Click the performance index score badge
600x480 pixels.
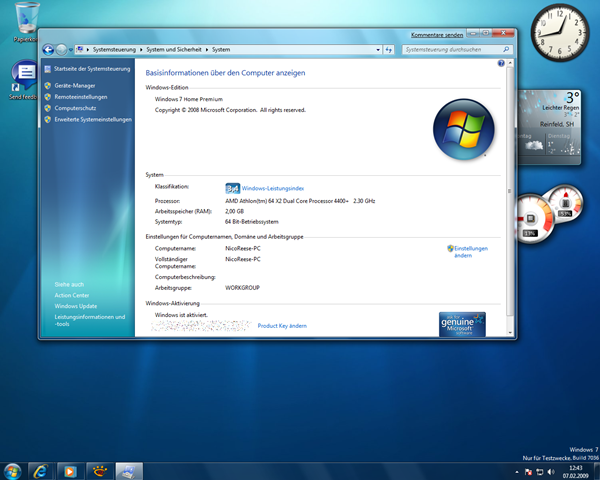pyautogui.click(x=232, y=188)
